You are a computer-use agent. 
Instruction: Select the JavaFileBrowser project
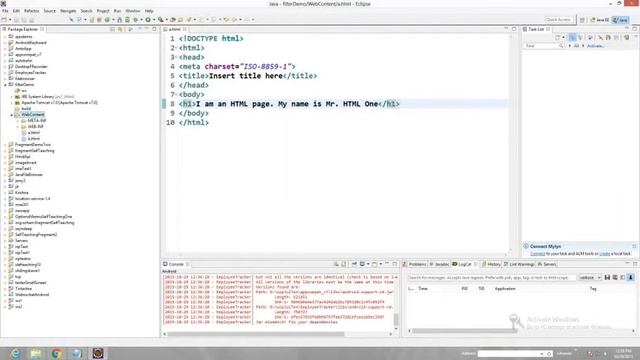click(29, 175)
